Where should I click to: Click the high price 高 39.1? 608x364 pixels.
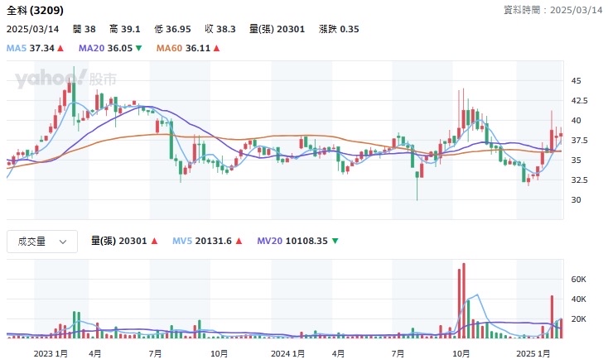125,30
